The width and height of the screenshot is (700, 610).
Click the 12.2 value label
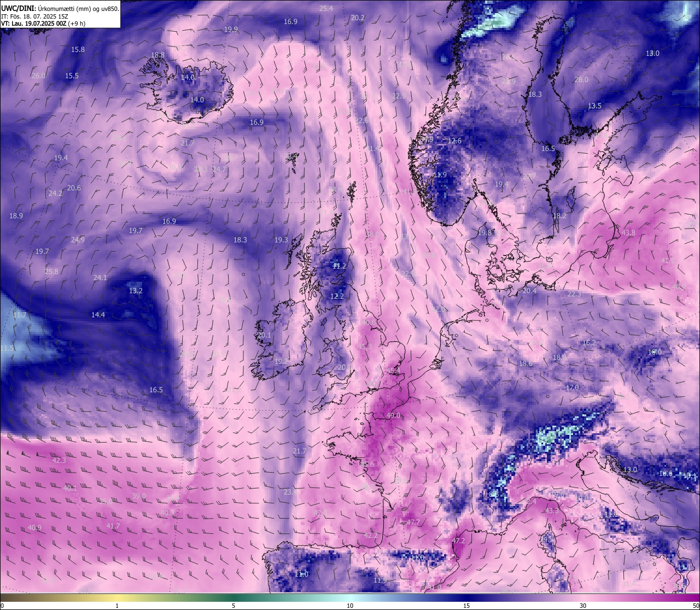pos(337,296)
